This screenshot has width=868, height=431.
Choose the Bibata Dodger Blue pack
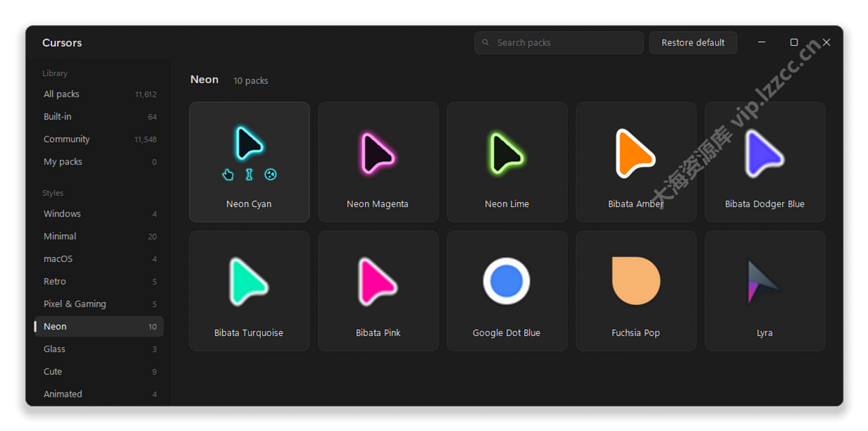(765, 162)
